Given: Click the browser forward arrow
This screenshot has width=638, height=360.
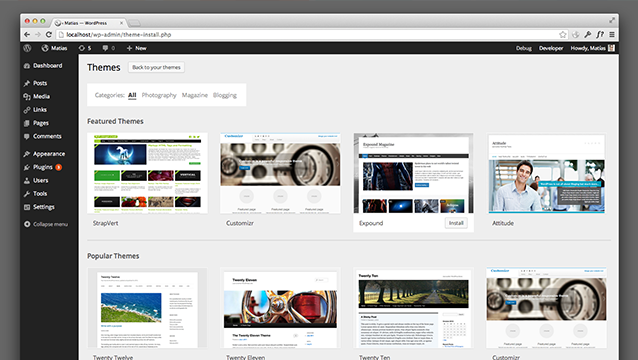Looking at the screenshot, I should tap(38, 35).
